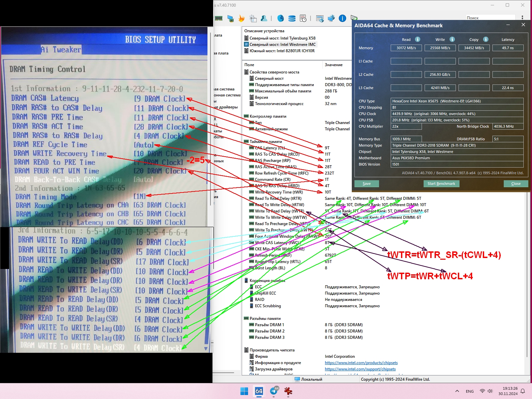Image resolution: width=532 pixels, height=399 pixels.
Task: Click info icon next to Copy
Action: tap(486, 39)
